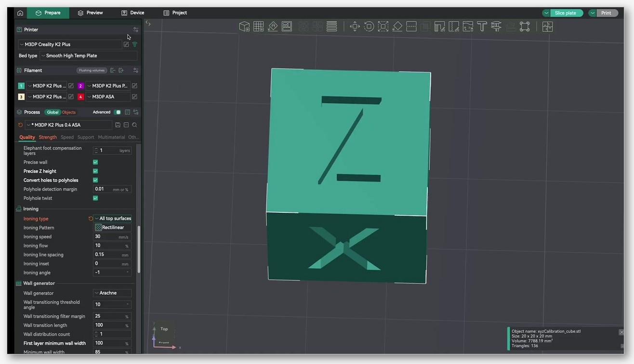The height and width of the screenshot is (364, 634).
Task: Open the Multimaterial settings tab
Action: coord(111,137)
